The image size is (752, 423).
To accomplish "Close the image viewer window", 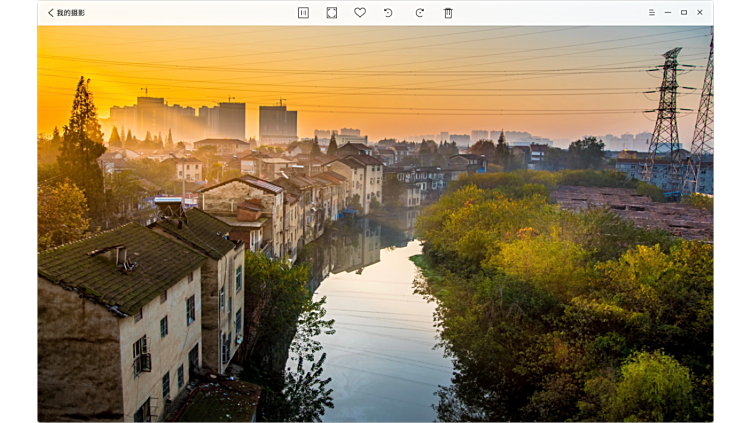I will (x=700, y=13).
